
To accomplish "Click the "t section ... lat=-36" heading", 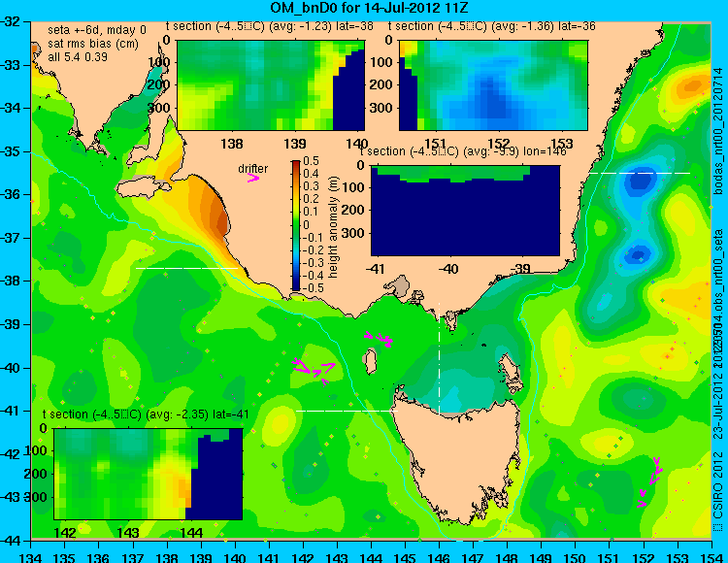I will tap(492, 26).
